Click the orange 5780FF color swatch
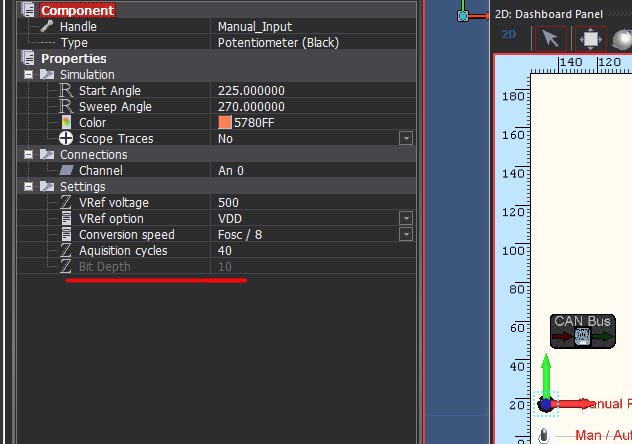 (225, 122)
